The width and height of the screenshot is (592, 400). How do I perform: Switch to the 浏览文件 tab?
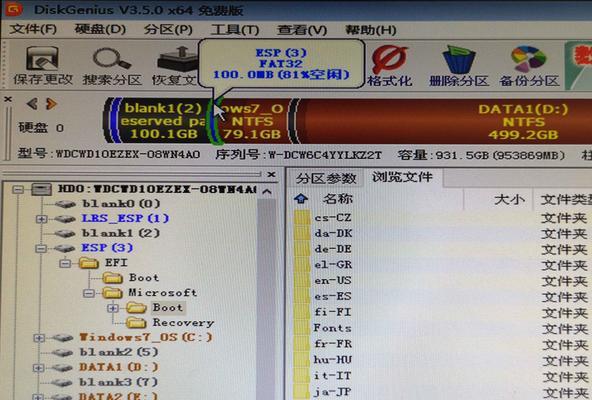click(x=402, y=177)
